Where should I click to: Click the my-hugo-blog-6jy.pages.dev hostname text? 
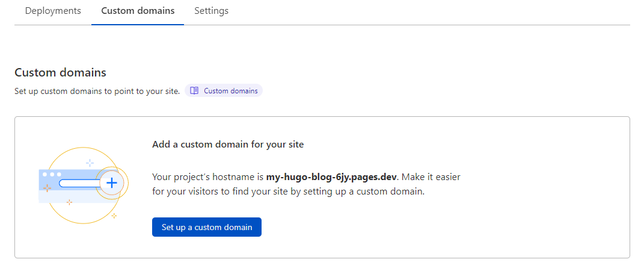333,177
